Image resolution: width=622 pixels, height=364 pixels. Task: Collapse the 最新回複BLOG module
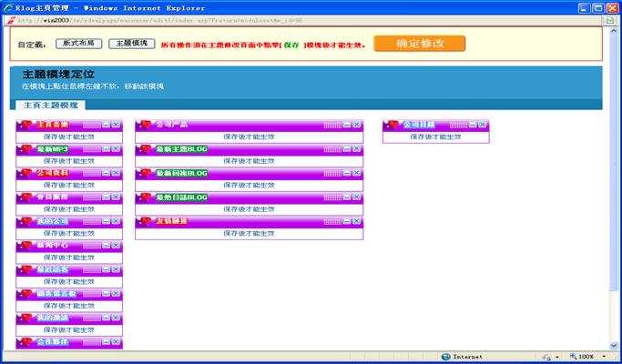(347, 173)
